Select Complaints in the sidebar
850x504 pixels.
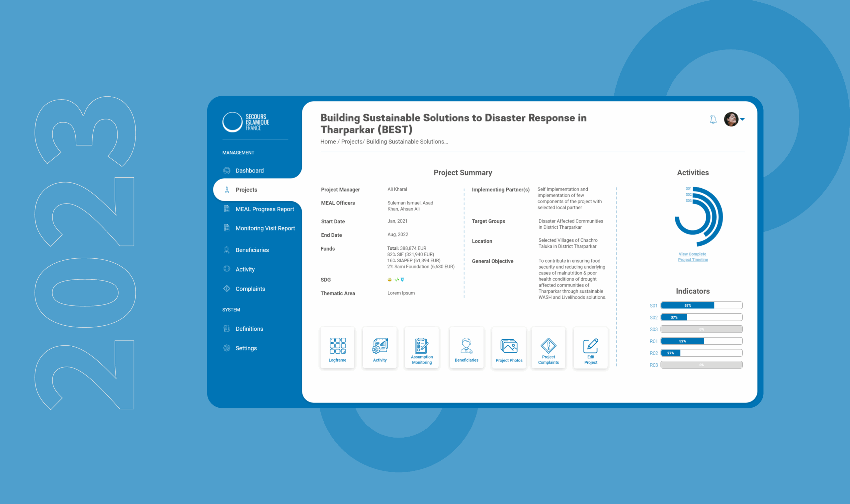pos(250,289)
